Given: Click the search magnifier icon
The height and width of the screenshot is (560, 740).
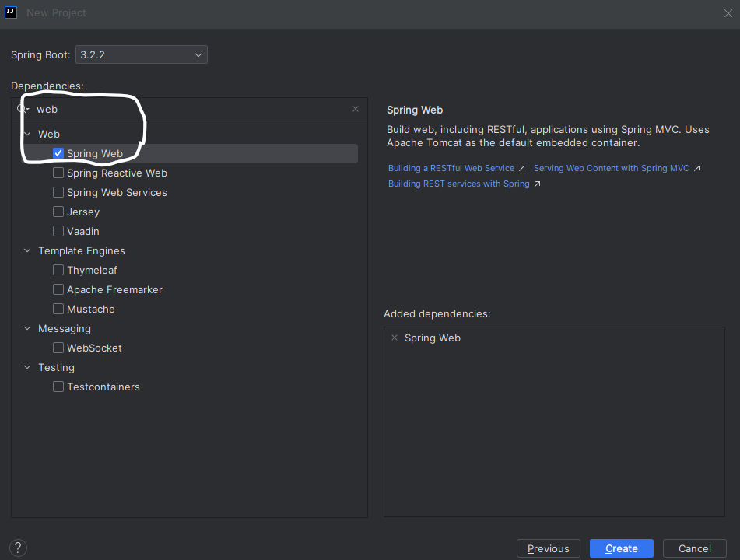Looking at the screenshot, I should click(x=23, y=109).
